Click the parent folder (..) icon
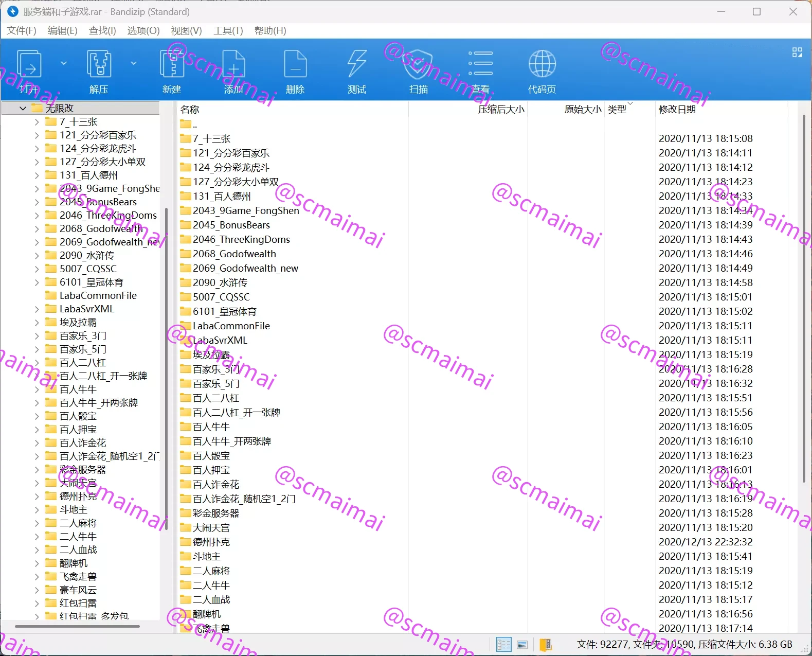The width and height of the screenshot is (812, 656). click(186, 124)
